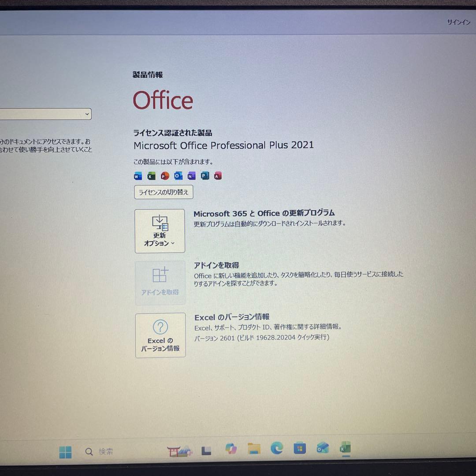Click the Outlook icon in the product row
This screenshot has width=476, height=476.
[x=178, y=176]
